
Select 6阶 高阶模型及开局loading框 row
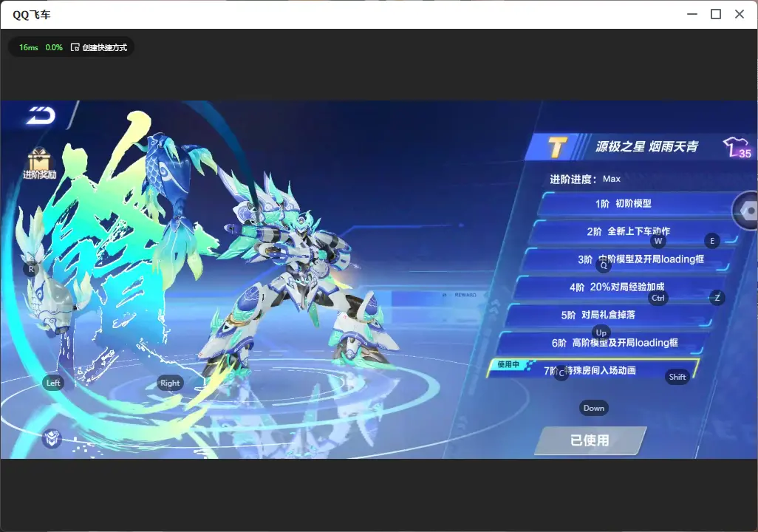601,343
